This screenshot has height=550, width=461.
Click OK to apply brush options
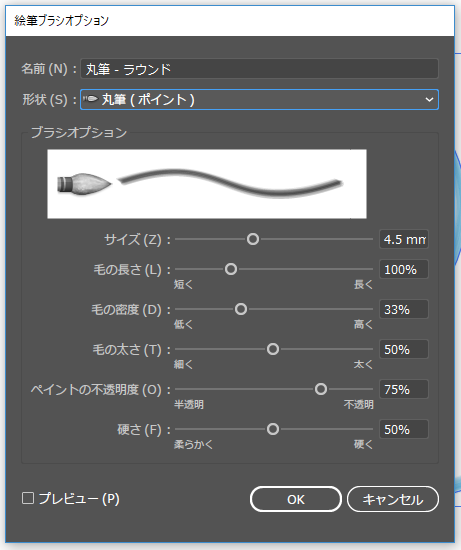pyautogui.click(x=296, y=499)
